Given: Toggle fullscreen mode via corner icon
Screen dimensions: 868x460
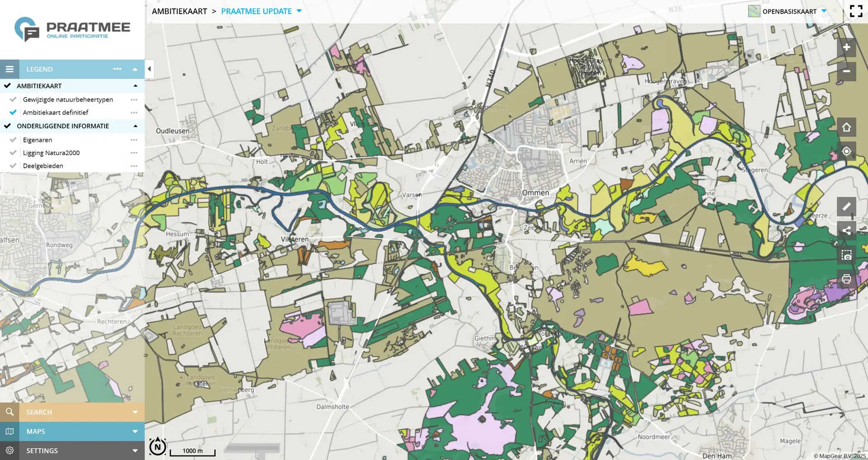Looking at the screenshot, I should 856,11.
